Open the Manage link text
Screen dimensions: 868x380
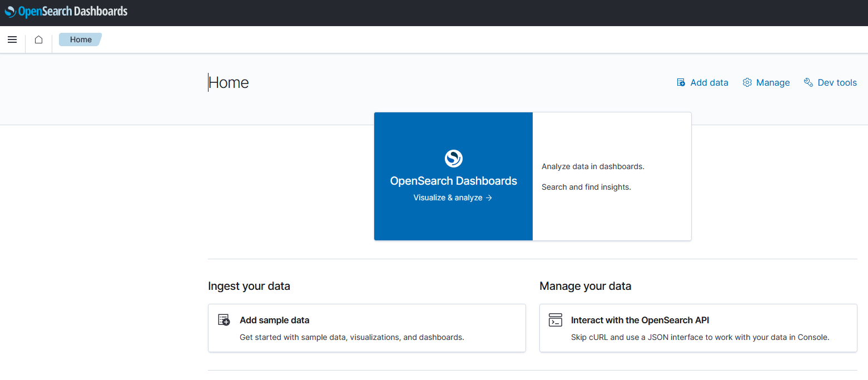coord(773,82)
